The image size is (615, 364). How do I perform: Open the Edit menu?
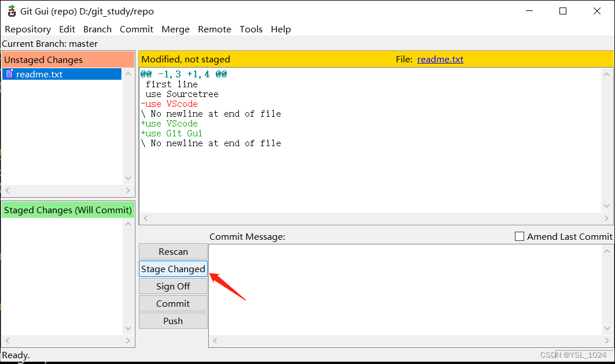[x=67, y=29]
